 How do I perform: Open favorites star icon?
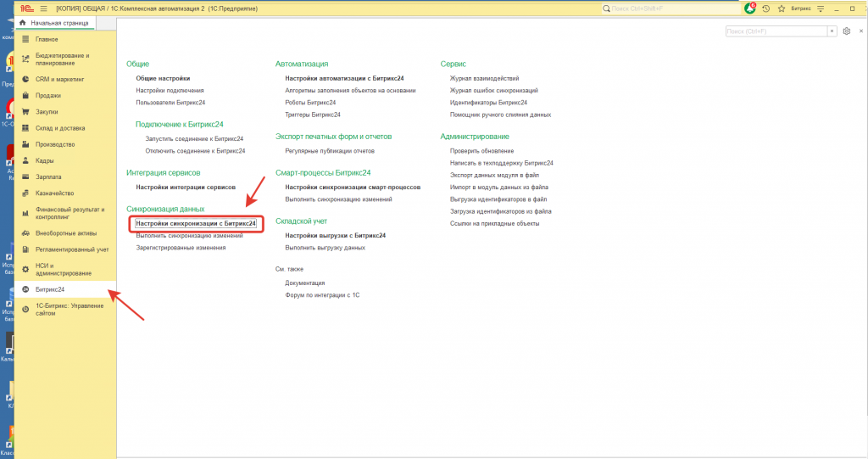point(782,8)
